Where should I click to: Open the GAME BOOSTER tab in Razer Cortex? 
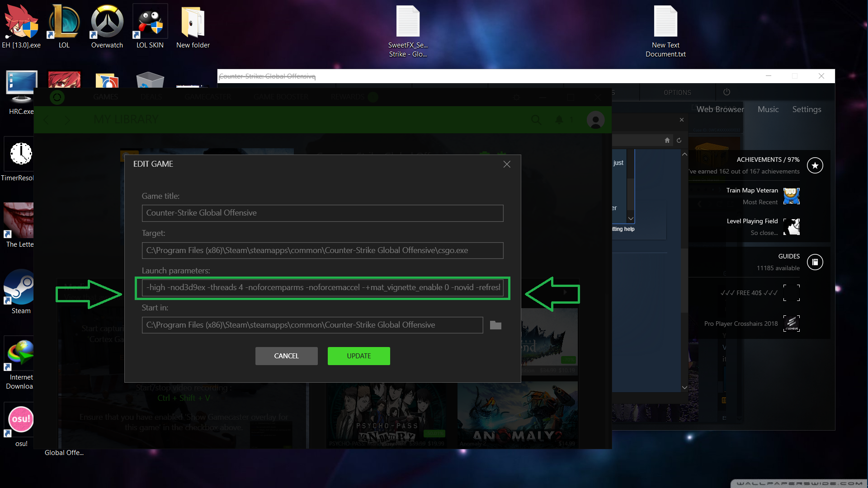281,97
